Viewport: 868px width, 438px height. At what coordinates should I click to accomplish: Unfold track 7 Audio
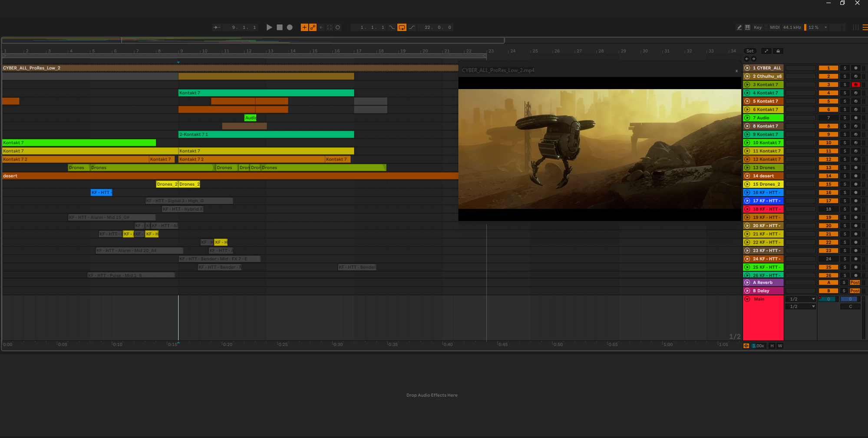click(747, 118)
